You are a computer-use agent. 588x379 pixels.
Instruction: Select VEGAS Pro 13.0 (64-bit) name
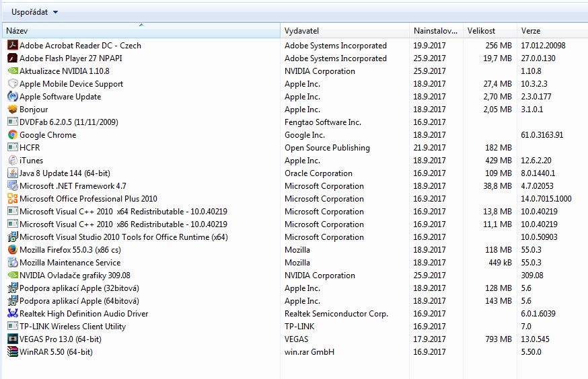click(61, 339)
